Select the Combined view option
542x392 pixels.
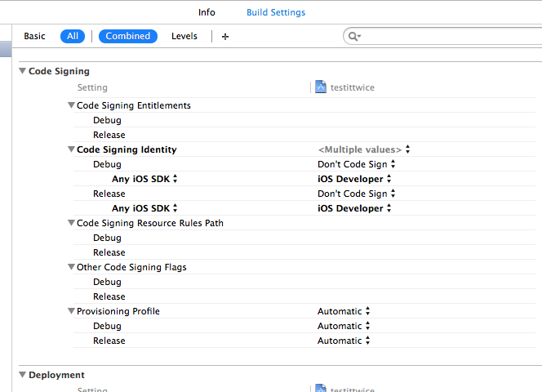(x=128, y=36)
